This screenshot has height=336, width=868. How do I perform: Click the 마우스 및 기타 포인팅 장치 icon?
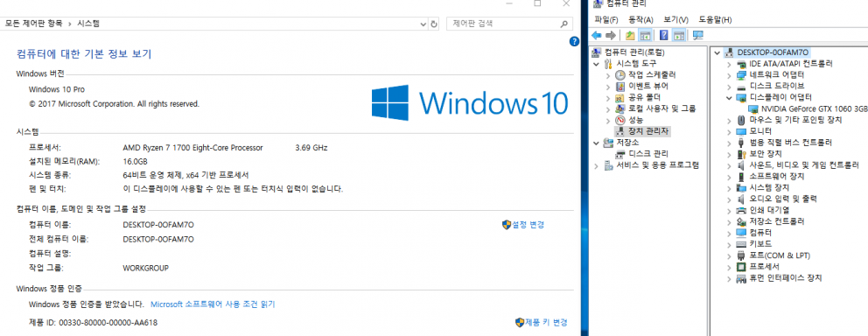741,120
